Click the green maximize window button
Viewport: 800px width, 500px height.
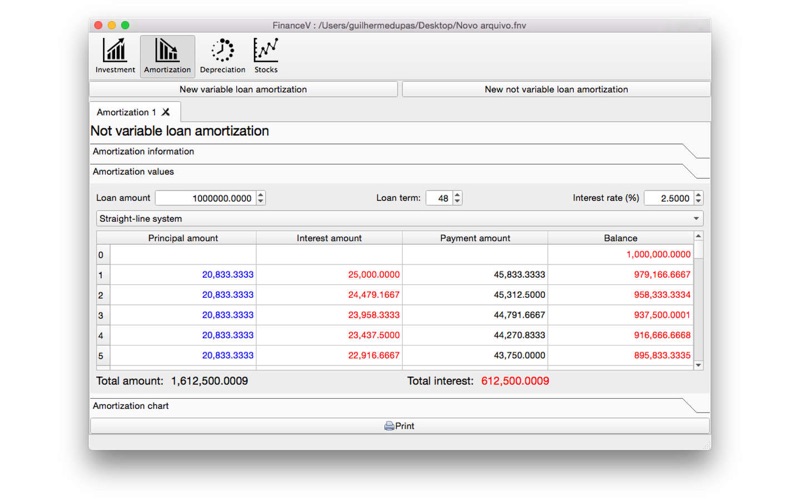tap(125, 25)
